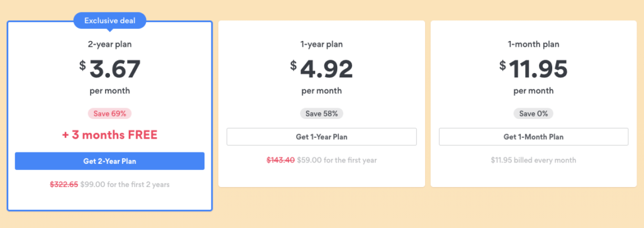Click the + 3 months FREE text
The width and height of the screenshot is (644, 228).
(109, 135)
